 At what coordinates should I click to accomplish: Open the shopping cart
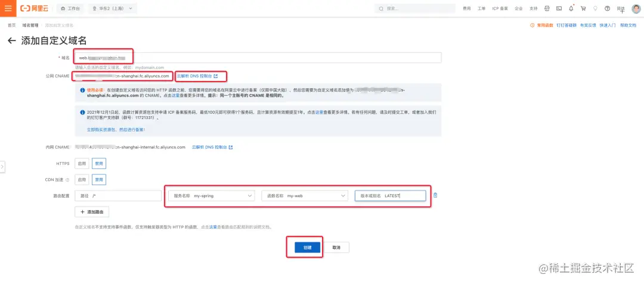click(583, 8)
